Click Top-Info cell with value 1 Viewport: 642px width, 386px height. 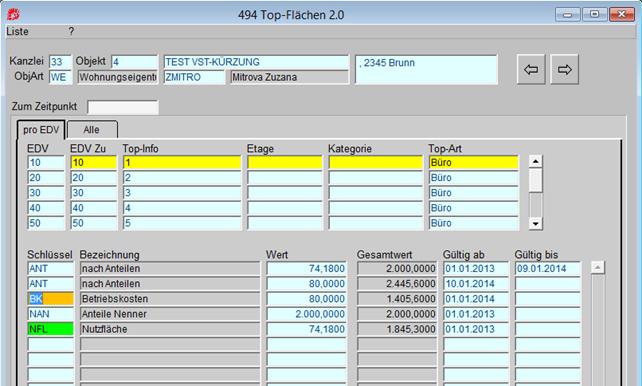tap(182, 163)
